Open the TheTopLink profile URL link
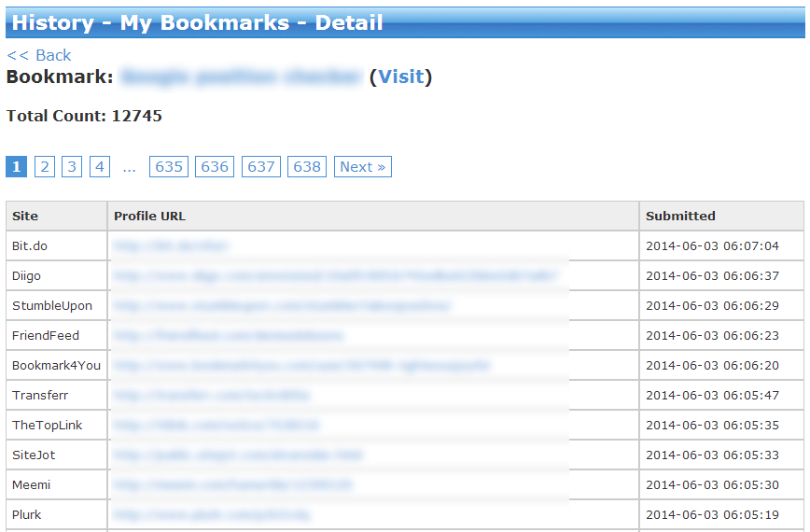The width and height of the screenshot is (810, 532). tap(216, 425)
